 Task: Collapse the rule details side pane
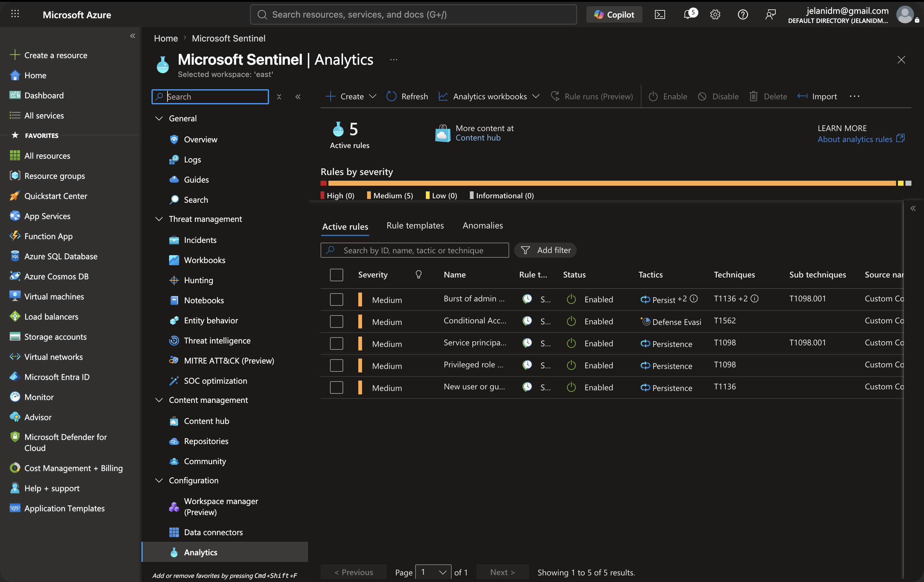pos(913,208)
